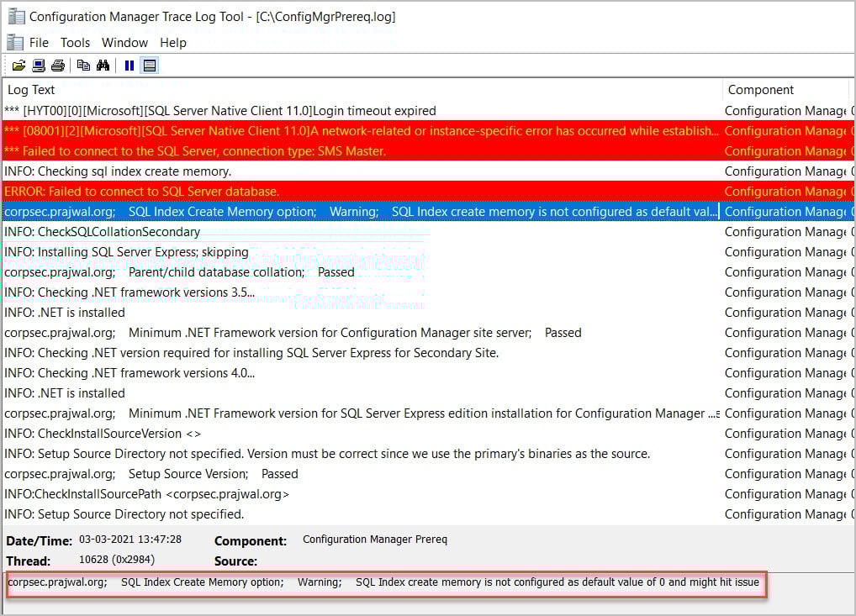The height and width of the screenshot is (616, 856).
Task: Select 'Setup Source Version; Passed' row
Action: [x=428, y=474]
